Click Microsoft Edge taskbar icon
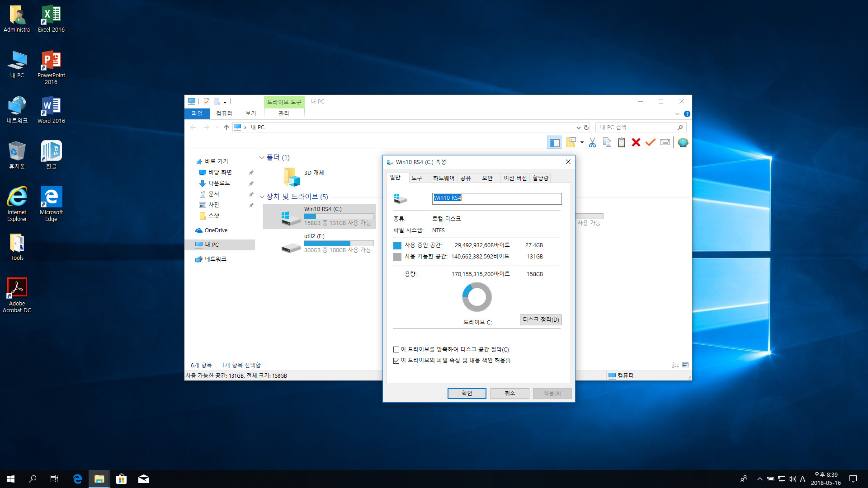This screenshot has height=488, width=868. click(77, 479)
